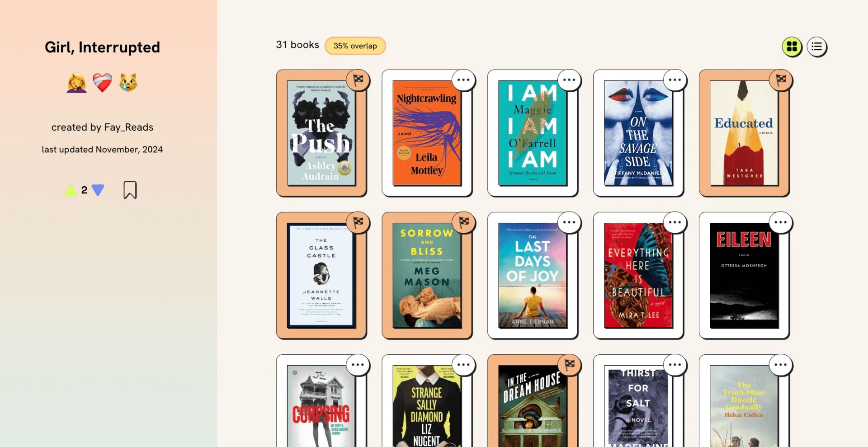Open three-dot menu for I Am I Am I Am
This screenshot has width=868, height=447.
coord(570,80)
